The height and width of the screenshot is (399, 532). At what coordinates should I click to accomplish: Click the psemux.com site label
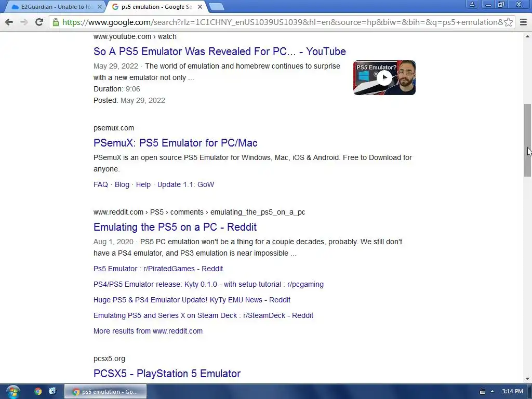(x=114, y=128)
